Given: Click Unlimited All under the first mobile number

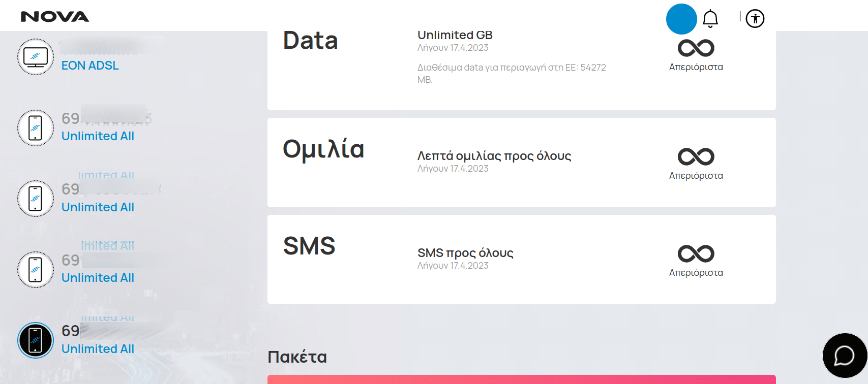Looking at the screenshot, I should 98,136.
